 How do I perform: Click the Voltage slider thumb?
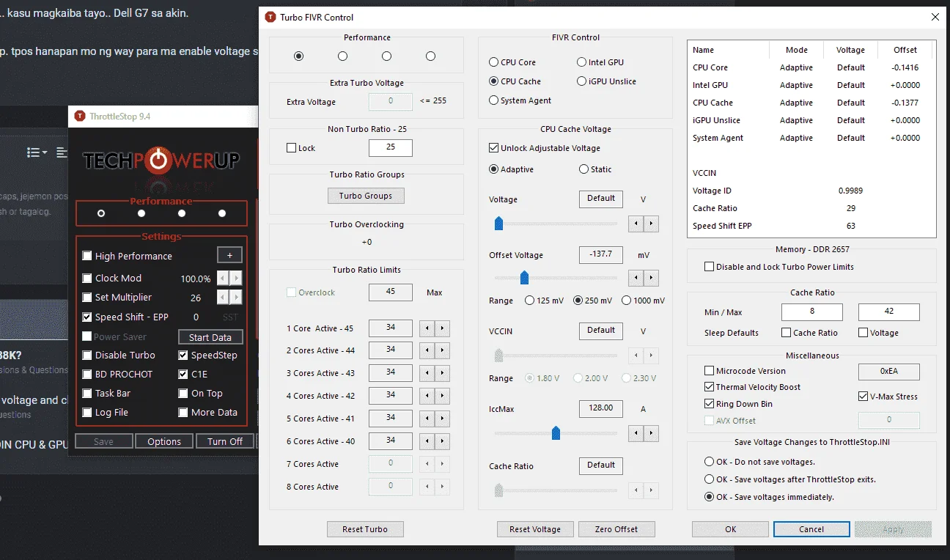[499, 224]
